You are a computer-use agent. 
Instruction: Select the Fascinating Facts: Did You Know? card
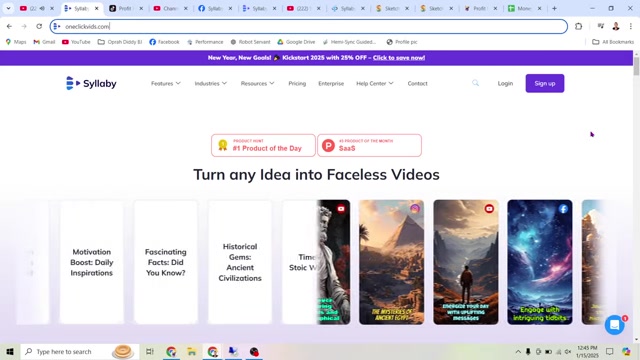tap(166, 262)
